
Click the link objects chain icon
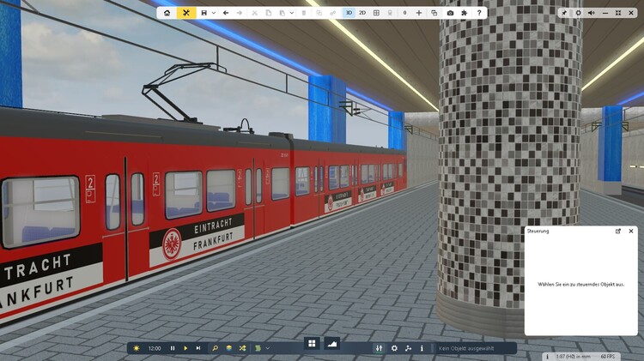tap(332, 13)
